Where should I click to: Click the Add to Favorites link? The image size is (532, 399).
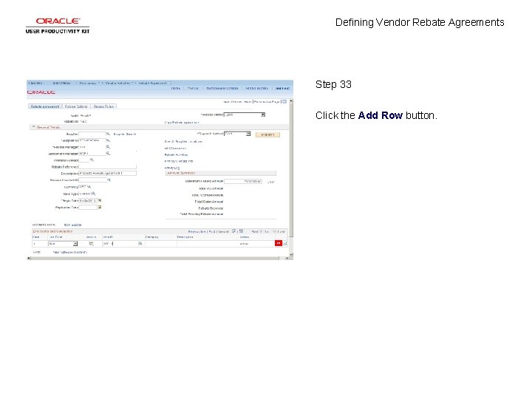click(x=256, y=88)
